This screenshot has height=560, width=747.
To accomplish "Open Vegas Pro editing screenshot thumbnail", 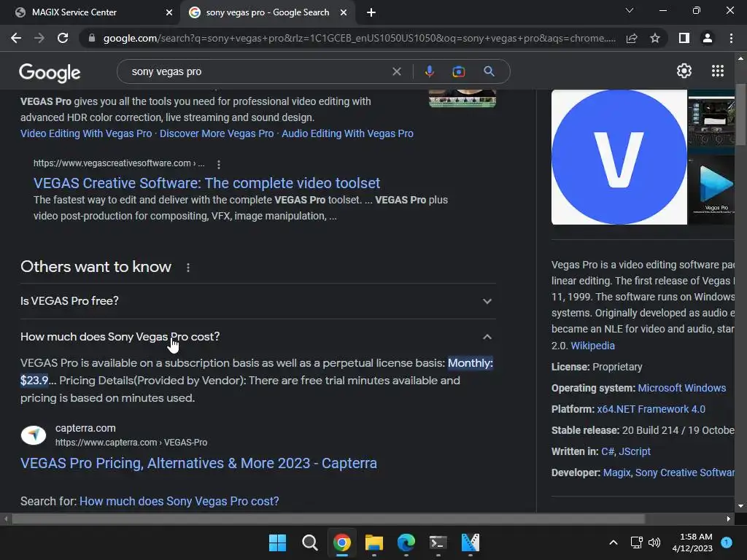I will click(x=711, y=122).
